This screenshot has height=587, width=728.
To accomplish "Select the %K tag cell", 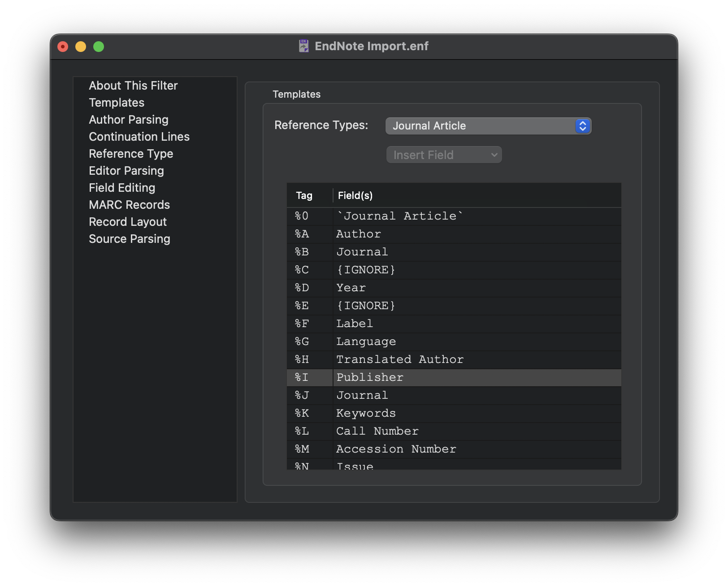I will [310, 413].
